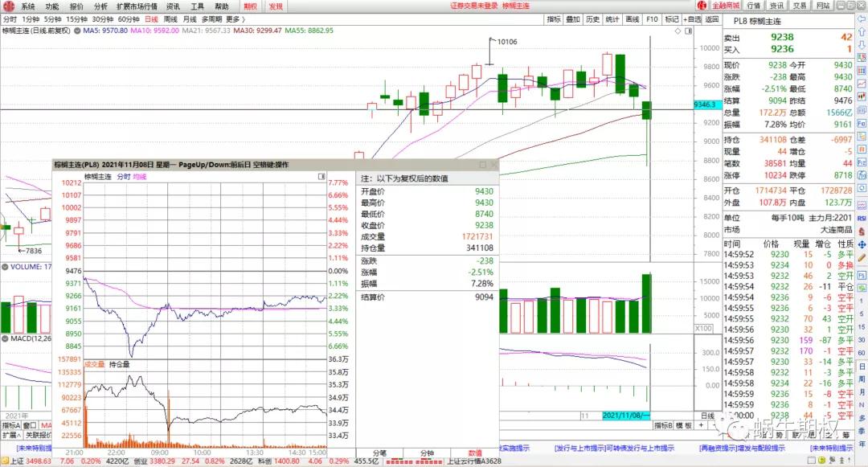Open the 分析 menu
The image size is (868, 467).
[x=100, y=6]
